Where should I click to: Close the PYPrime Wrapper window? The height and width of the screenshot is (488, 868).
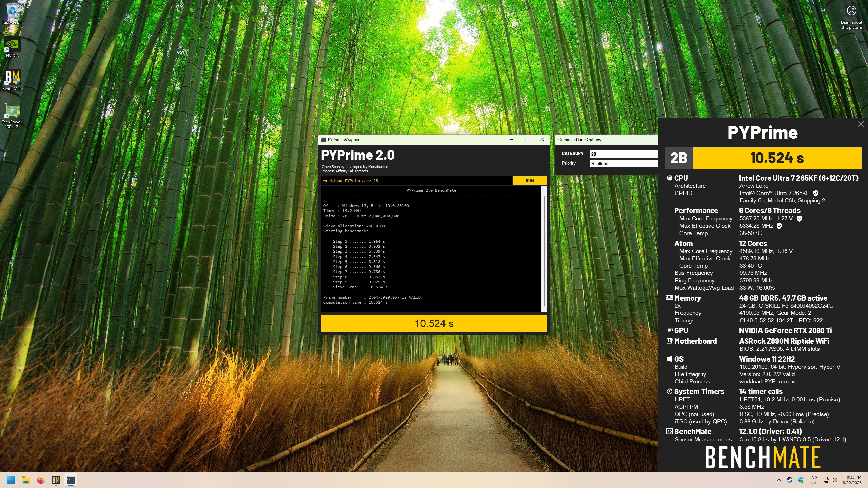click(x=542, y=139)
